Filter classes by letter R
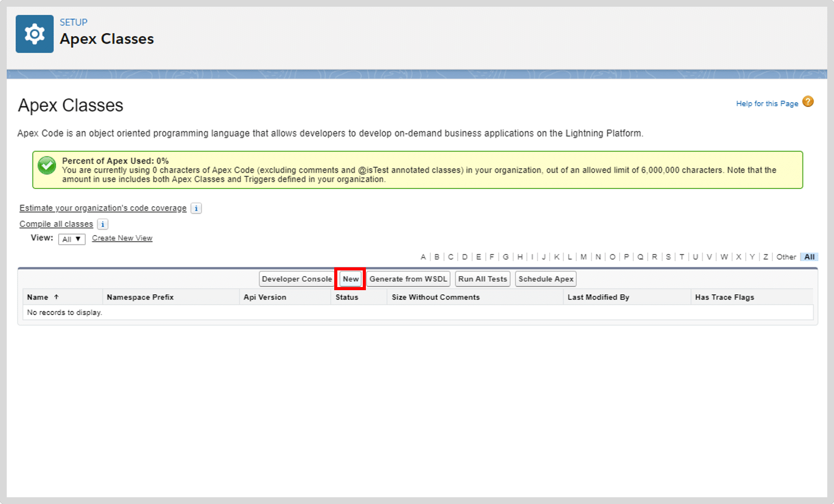 [654, 257]
